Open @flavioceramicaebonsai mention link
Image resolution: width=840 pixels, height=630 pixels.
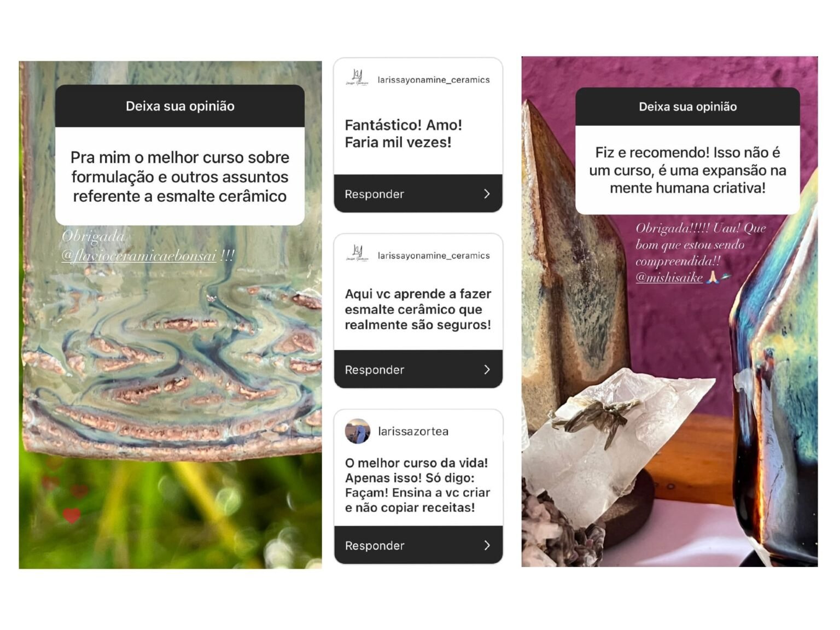pos(139,255)
